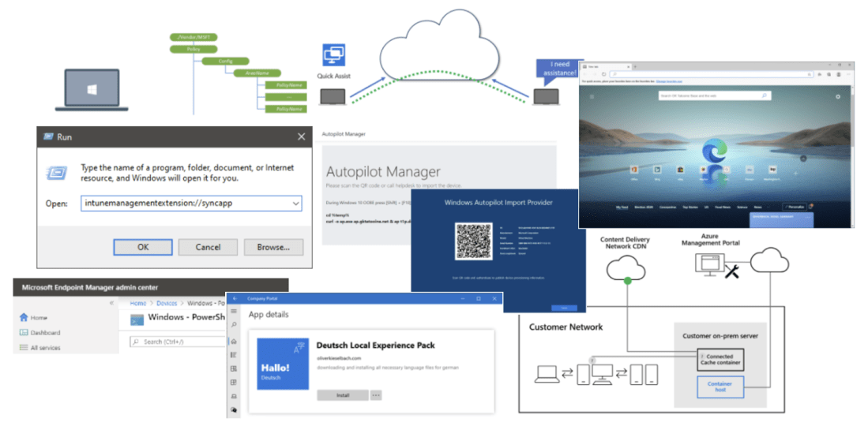The image size is (868, 430).
Task: Collapse the Endpoint Manager sidebar chevron
Action: (x=111, y=303)
